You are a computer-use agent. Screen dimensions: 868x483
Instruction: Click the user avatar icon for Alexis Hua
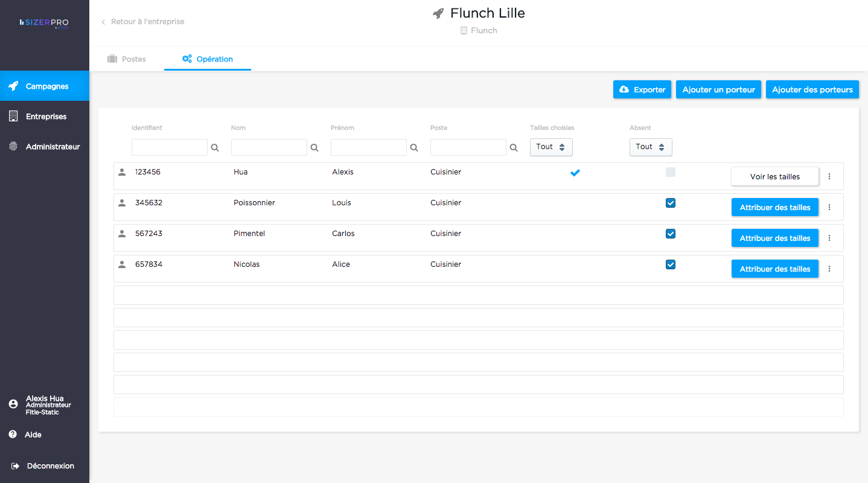(x=13, y=404)
